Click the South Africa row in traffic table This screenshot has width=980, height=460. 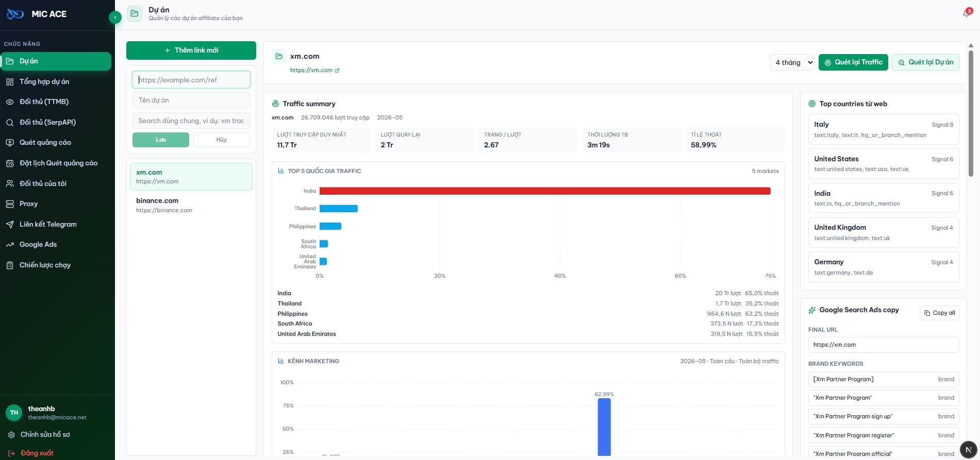click(x=528, y=324)
